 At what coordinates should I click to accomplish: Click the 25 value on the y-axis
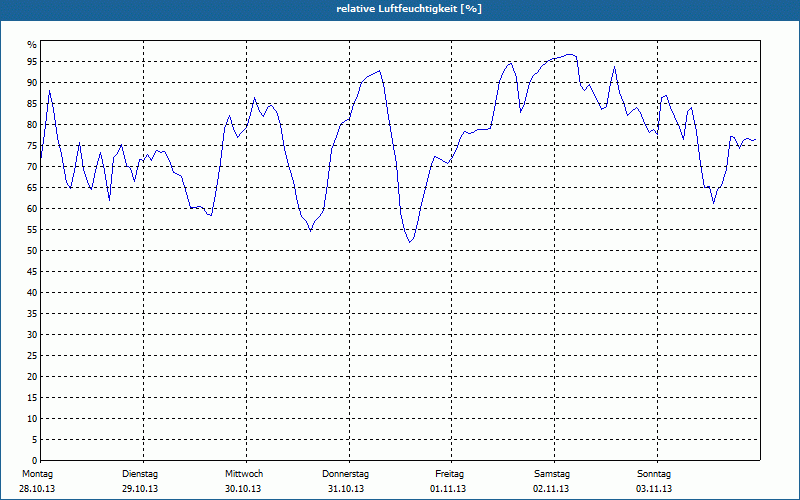click(32, 356)
